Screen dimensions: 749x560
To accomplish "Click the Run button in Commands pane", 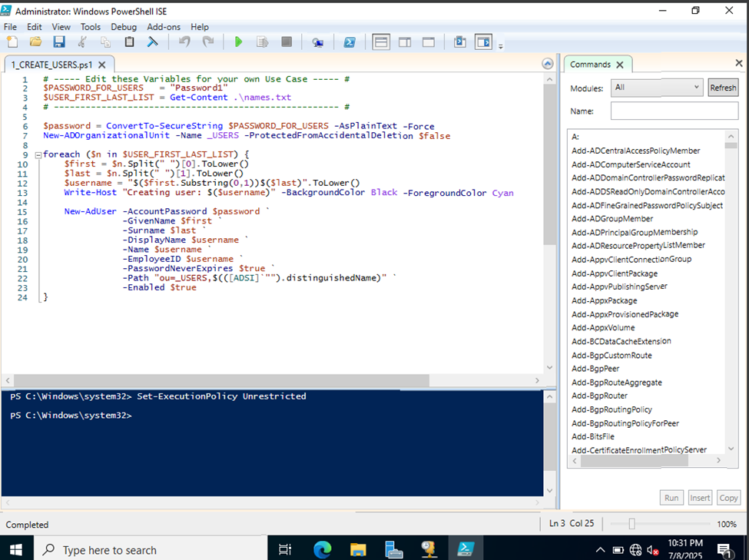I will tap(671, 498).
